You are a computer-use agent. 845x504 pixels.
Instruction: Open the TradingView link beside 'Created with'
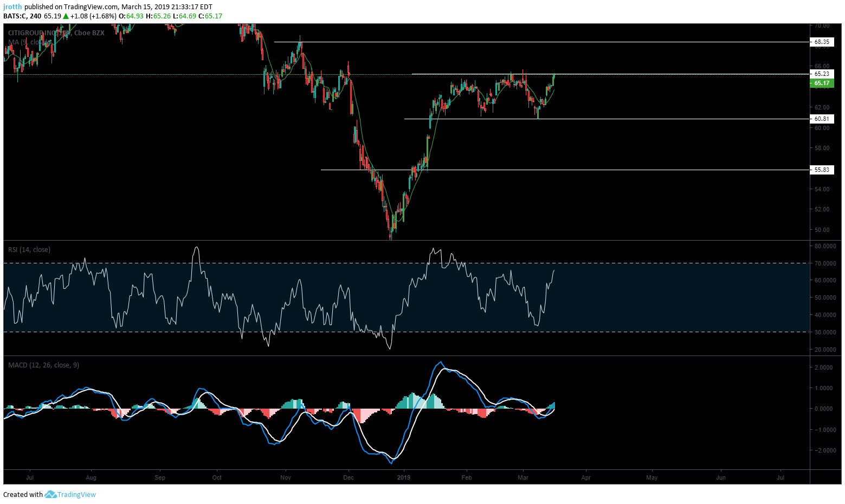click(76, 494)
